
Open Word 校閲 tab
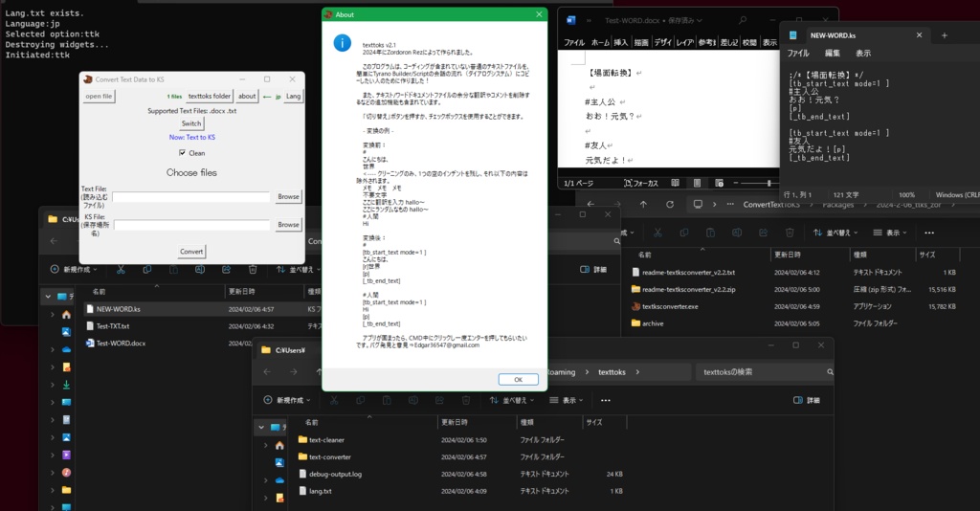(749, 42)
